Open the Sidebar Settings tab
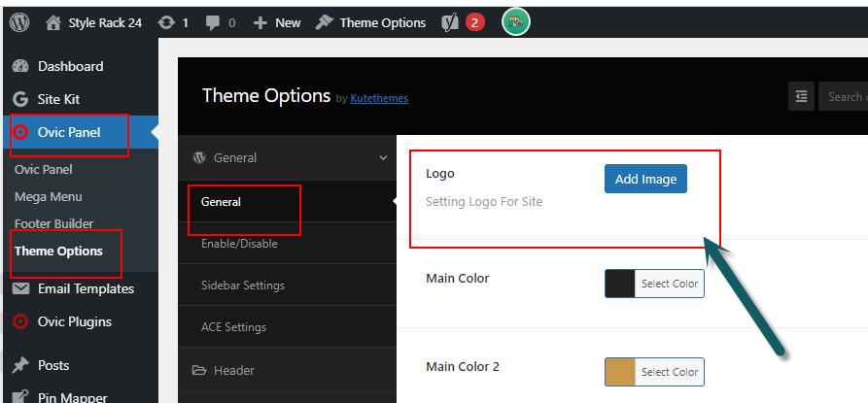The height and width of the screenshot is (403, 868). pyautogui.click(x=288, y=285)
